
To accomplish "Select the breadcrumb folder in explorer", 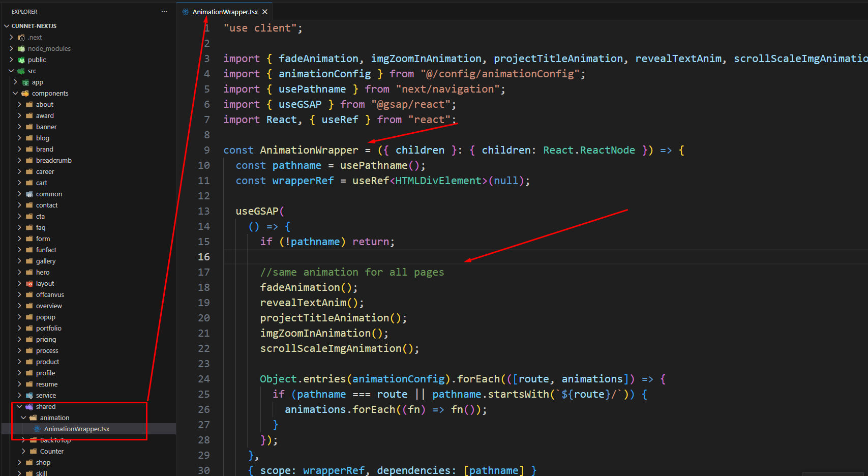I will coord(53,161).
